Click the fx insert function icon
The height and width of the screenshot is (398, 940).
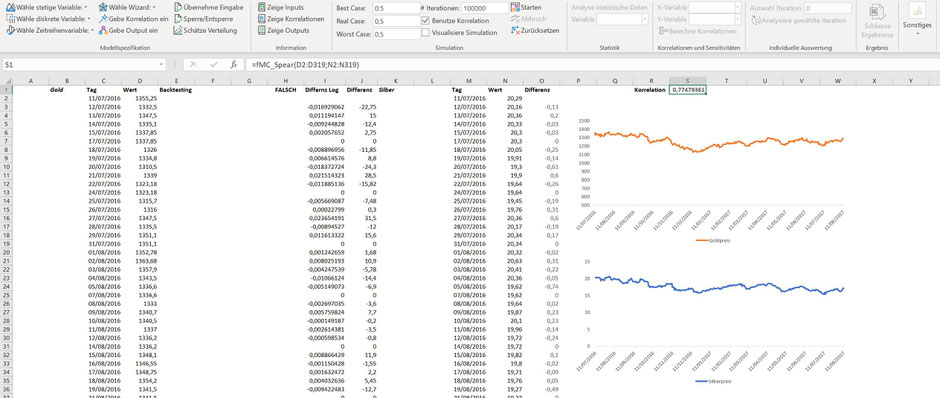(234, 64)
